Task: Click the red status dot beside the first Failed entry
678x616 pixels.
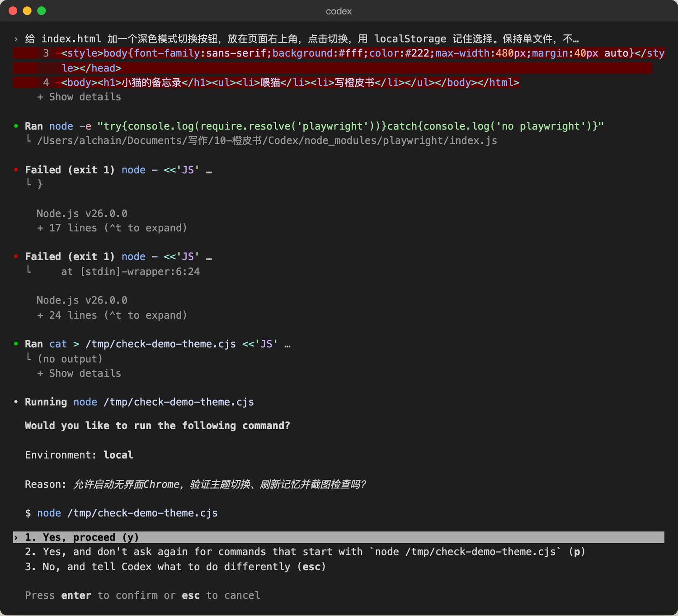Action: (x=16, y=170)
